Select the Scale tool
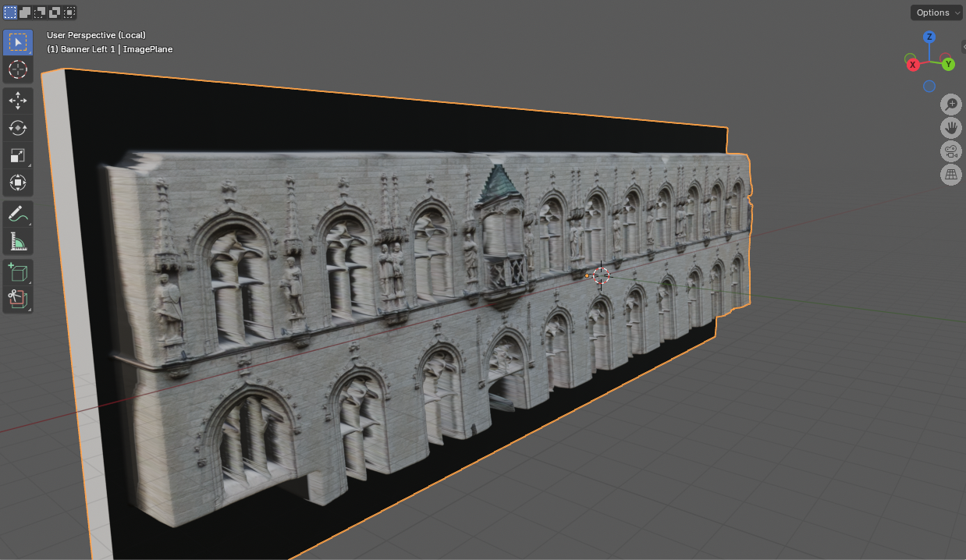 (x=18, y=155)
